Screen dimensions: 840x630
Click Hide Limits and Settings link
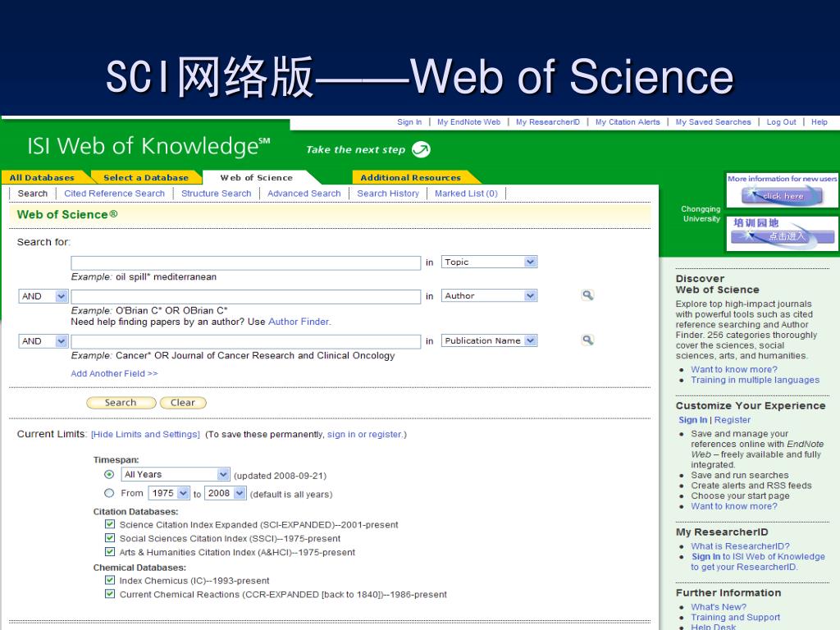(145, 435)
